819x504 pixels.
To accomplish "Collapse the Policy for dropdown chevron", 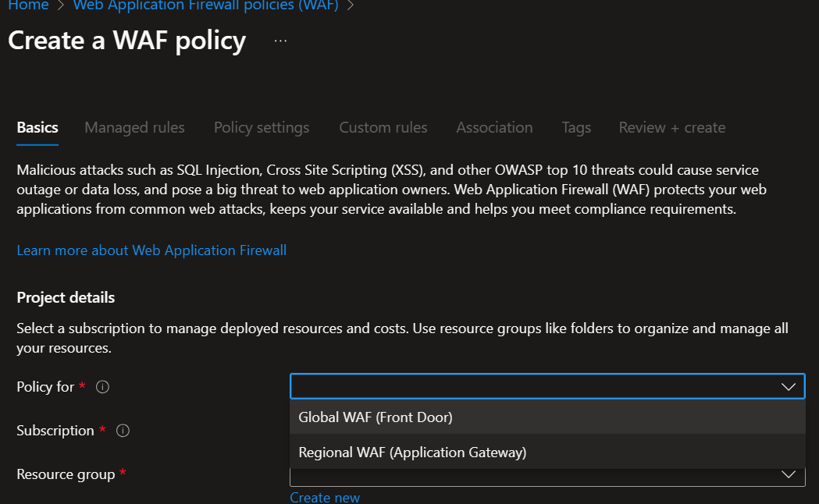I will 788,387.
